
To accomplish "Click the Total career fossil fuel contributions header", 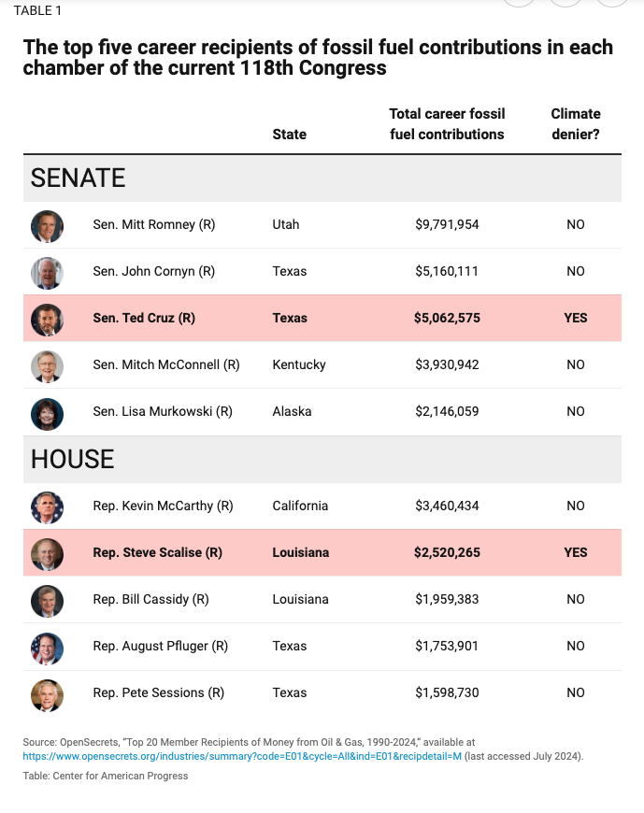I will [447, 124].
